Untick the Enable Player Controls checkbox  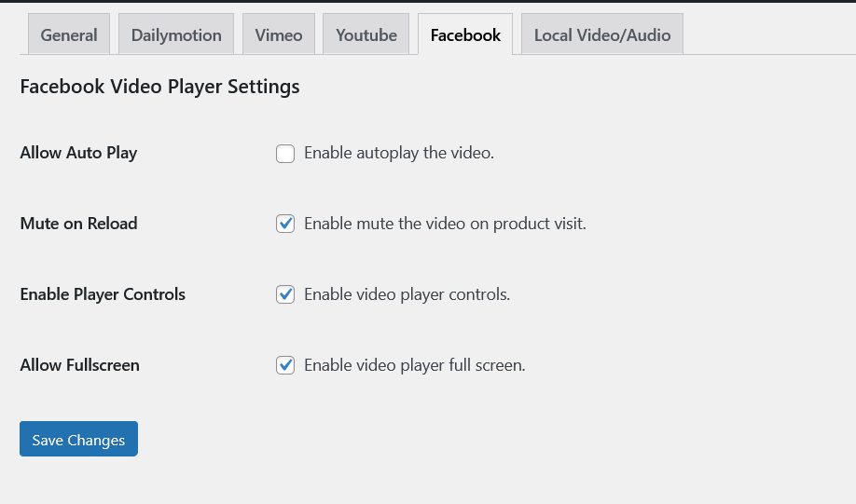tap(285, 295)
